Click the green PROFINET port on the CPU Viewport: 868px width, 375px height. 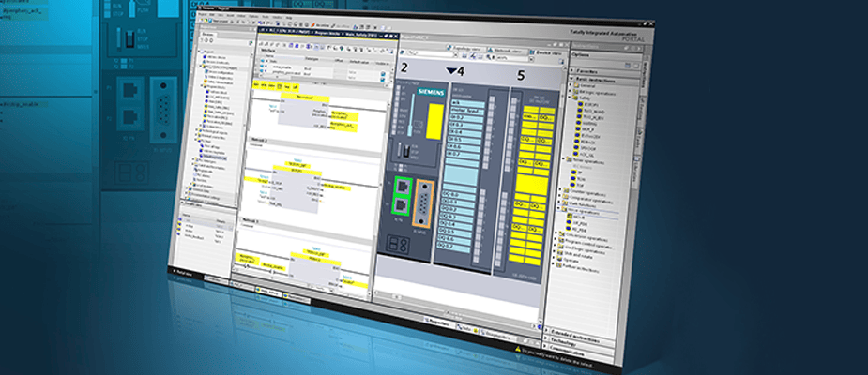403,198
